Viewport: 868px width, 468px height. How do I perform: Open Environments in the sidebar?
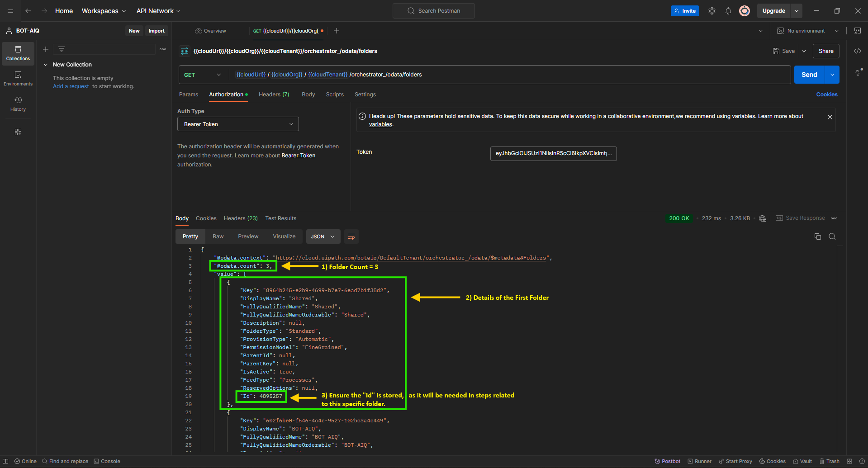coord(18,79)
